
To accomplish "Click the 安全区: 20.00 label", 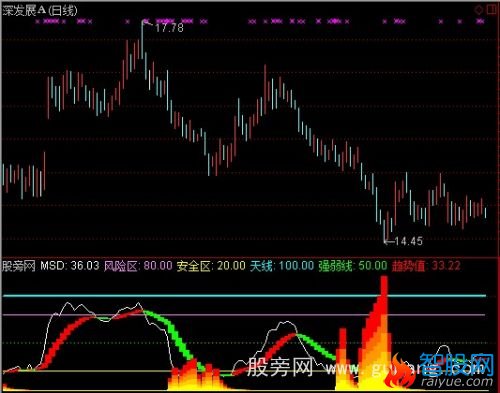I will [x=211, y=266].
